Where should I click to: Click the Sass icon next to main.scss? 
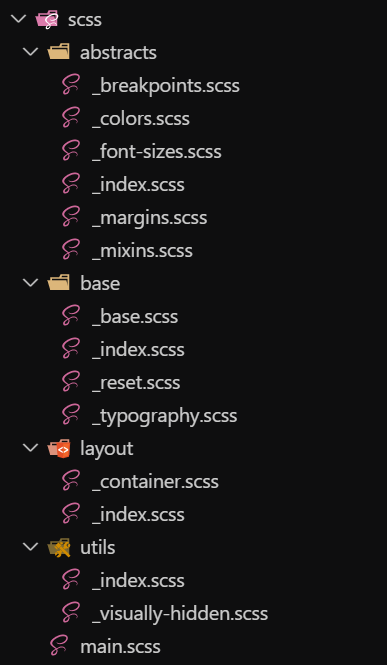59,646
